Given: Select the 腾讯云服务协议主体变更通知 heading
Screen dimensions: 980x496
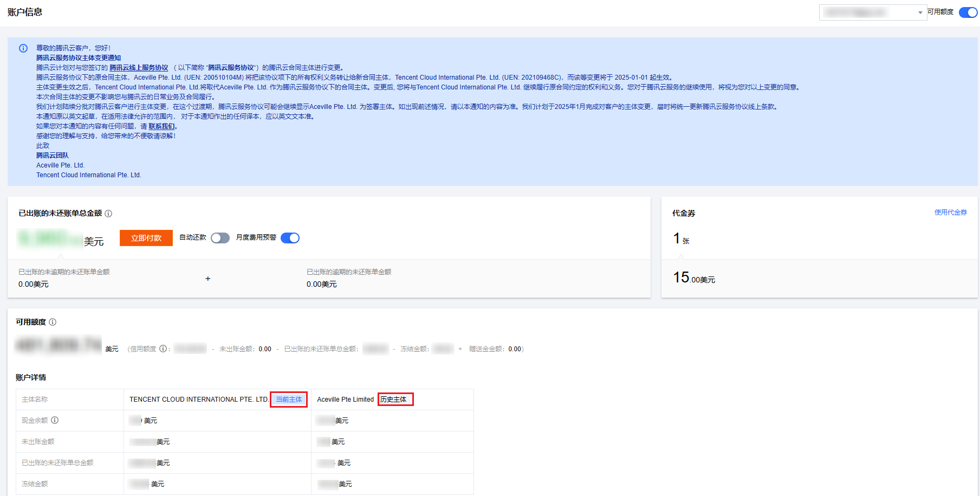Looking at the screenshot, I should pos(79,58).
